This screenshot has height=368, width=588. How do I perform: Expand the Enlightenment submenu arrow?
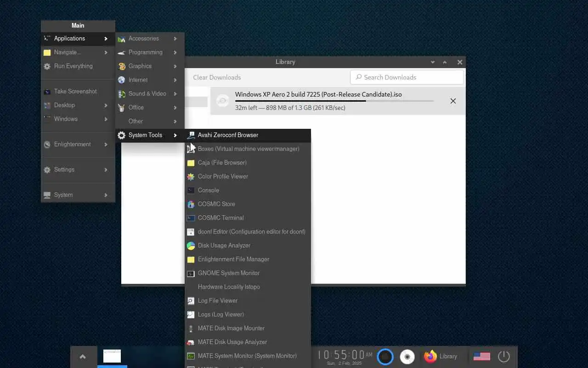(x=106, y=144)
